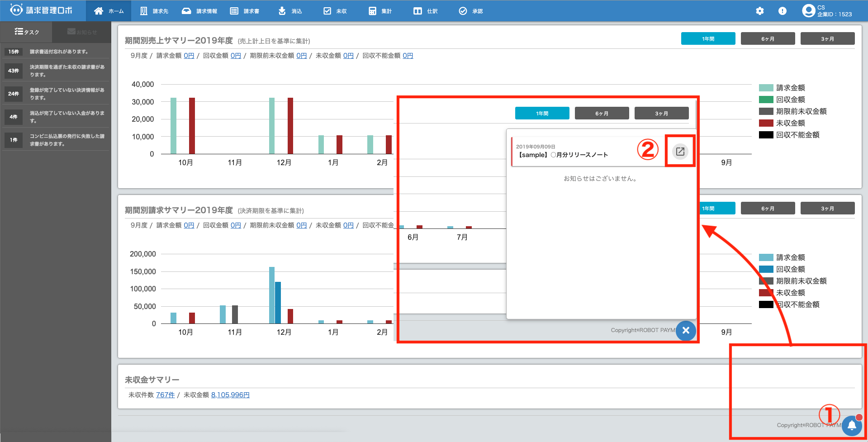Open the 消込 menu item

point(290,11)
